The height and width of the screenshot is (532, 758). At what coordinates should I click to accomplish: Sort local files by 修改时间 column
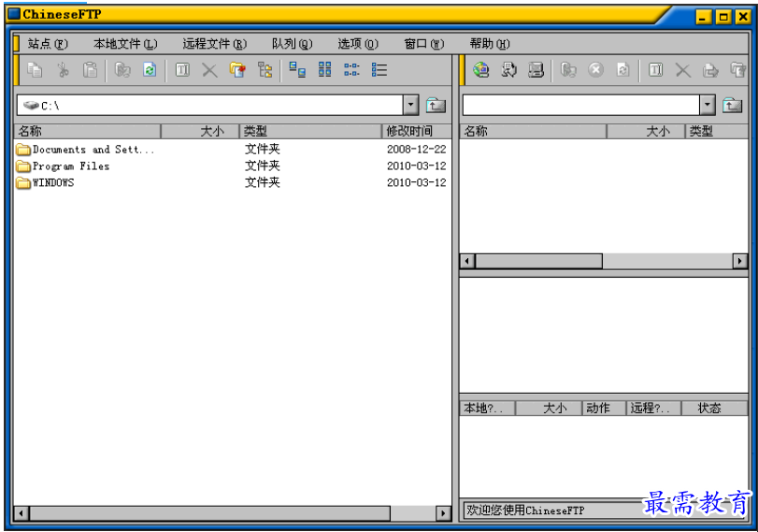click(417, 131)
